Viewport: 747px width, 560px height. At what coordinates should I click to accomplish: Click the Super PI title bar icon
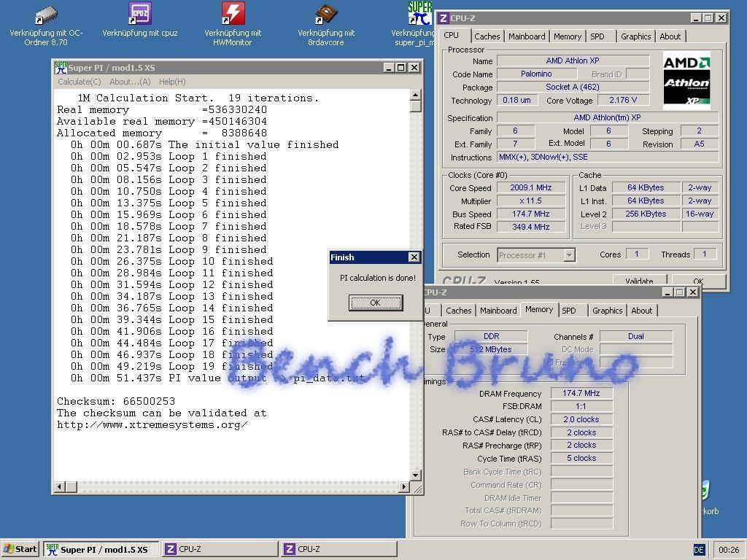tap(60, 68)
